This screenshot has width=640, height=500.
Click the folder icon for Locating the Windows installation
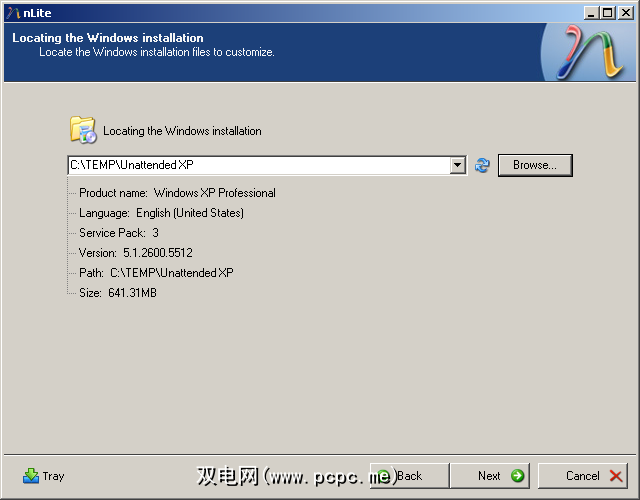tap(83, 130)
